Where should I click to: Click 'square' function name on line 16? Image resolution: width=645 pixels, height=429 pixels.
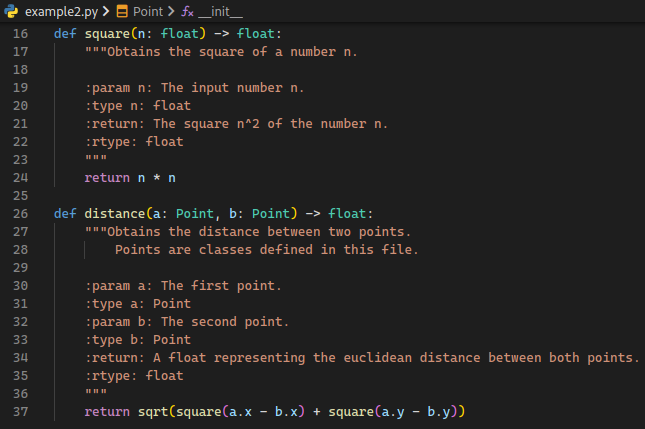pyautogui.click(x=107, y=34)
